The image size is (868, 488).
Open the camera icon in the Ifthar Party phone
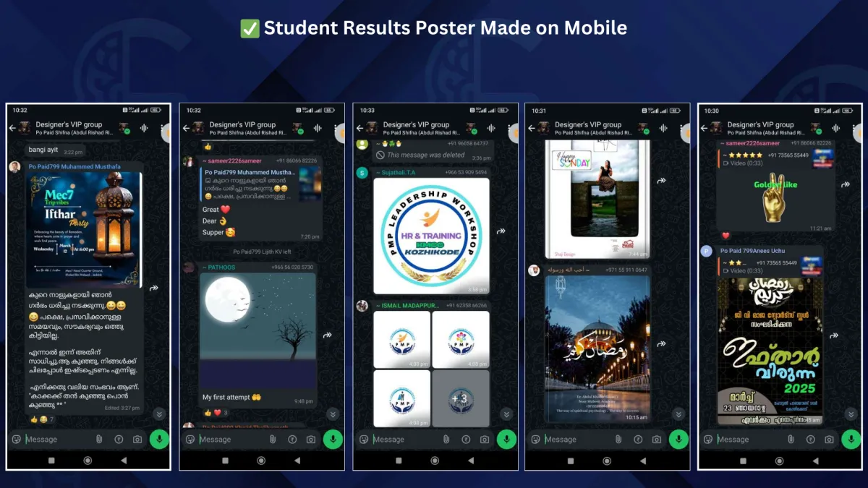pyautogui.click(x=137, y=439)
